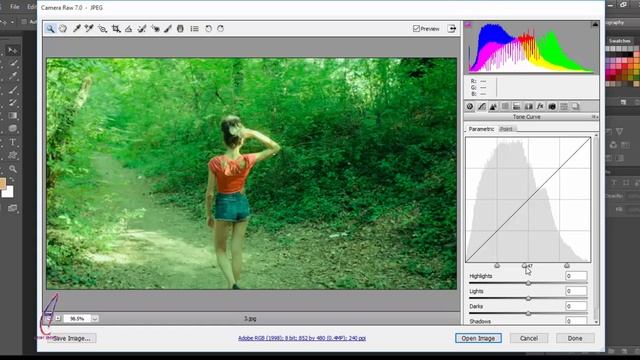Click the background color swatch in Photoshop
Screen dimensions: 640x360
click(7, 192)
